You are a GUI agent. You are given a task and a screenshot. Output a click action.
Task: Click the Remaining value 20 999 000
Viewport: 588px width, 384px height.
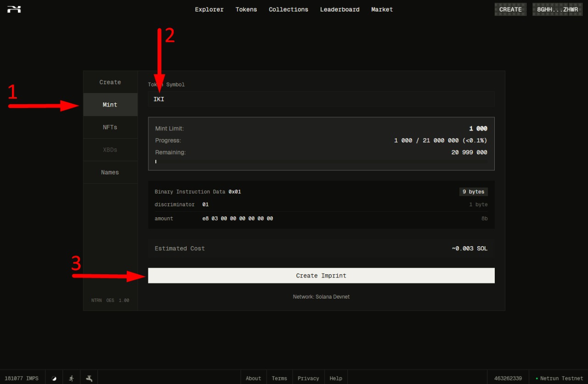click(x=469, y=152)
